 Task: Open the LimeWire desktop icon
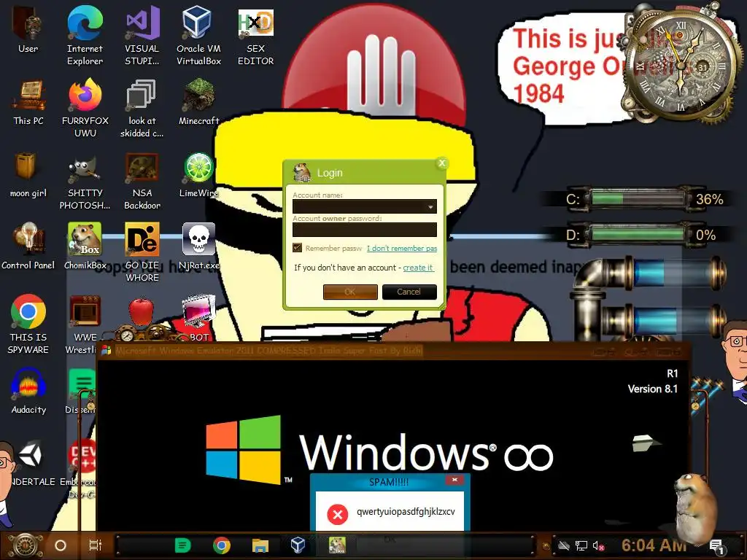198,175
